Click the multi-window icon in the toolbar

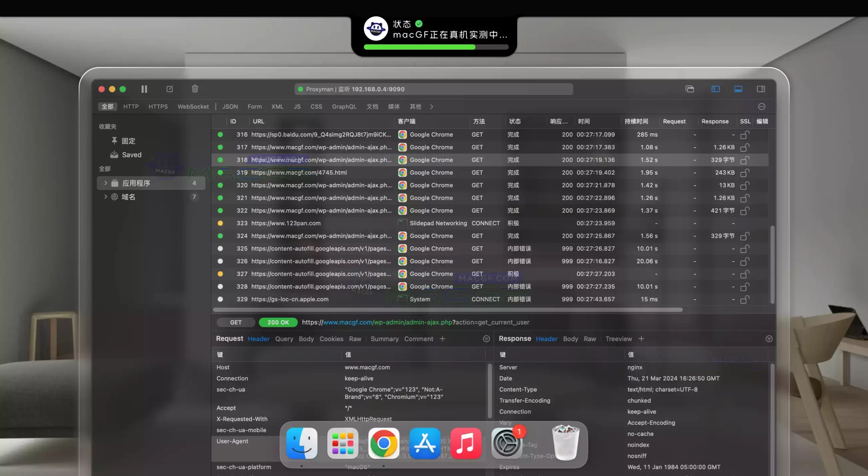pyautogui.click(x=689, y=89)
